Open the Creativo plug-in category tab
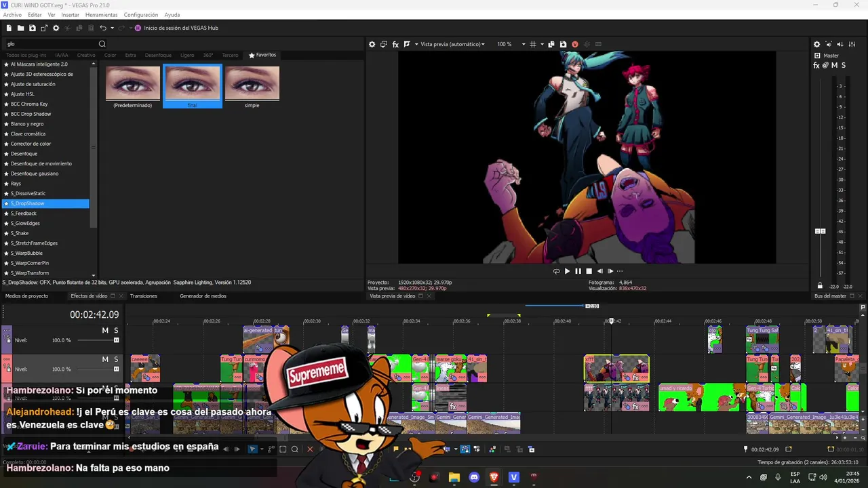Viewport: 868px width, 488px height. tap(86, 55)
